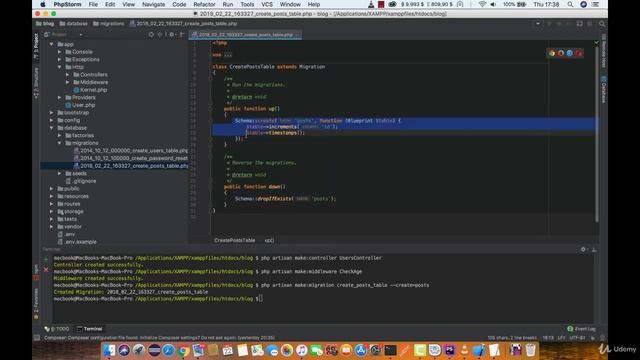Screen dimensions: 640x360
Task: Expand the Middleware folder
Action: pyautogui.click(x=68, y=82)
